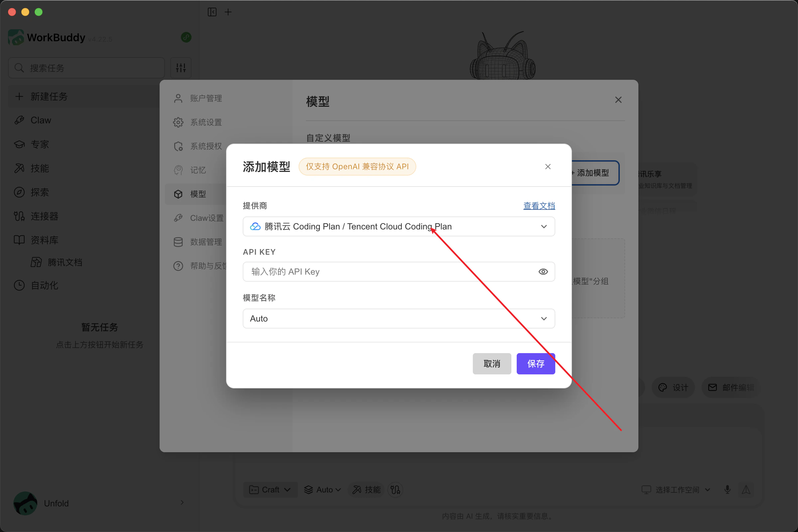Click the send message arrow icon
Viewport: 798px width, 532px height.
coord(746,489)
